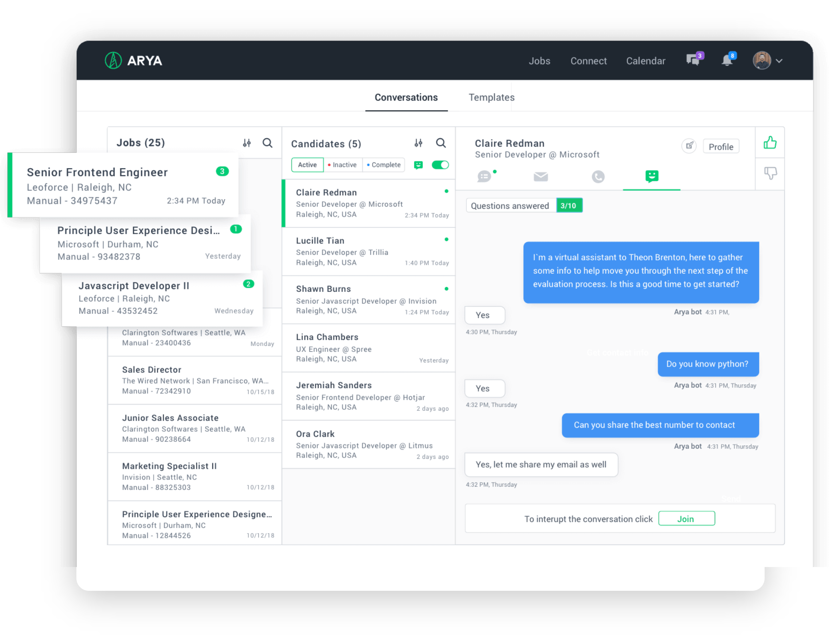
Task: Click the search icon in Candidates panel
Action: (x=441, y=143)
